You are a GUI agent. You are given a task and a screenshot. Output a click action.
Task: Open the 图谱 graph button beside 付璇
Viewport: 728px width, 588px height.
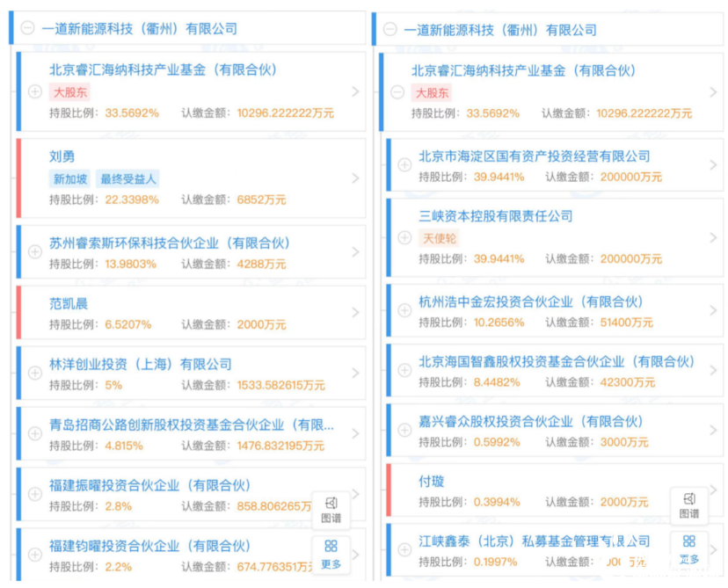[x=689, y=505]
